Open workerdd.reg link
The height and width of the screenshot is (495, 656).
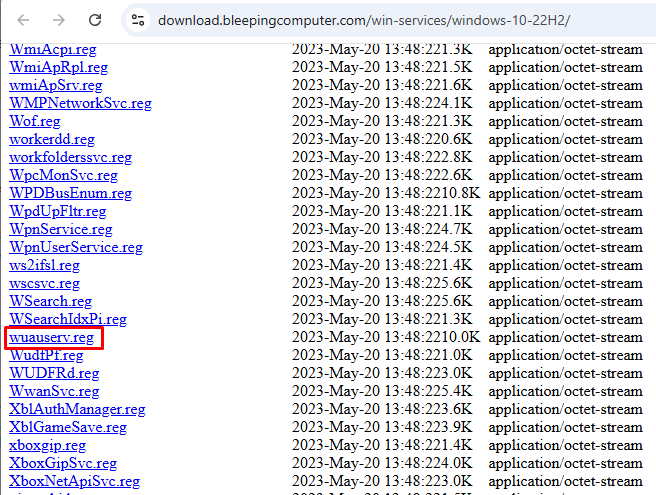[52, 139]
